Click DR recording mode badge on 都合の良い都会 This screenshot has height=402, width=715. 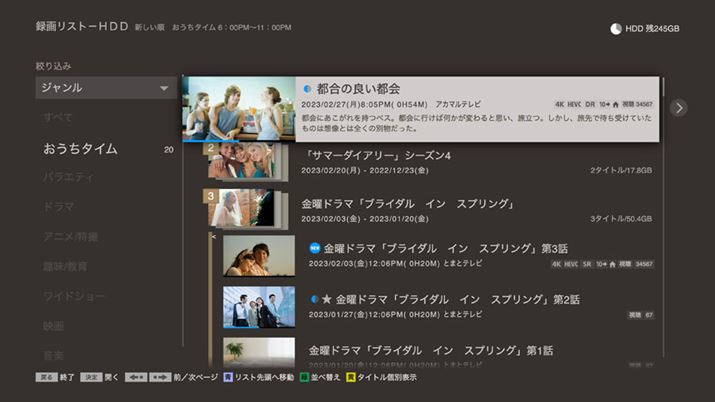click(x=590, y=104)
